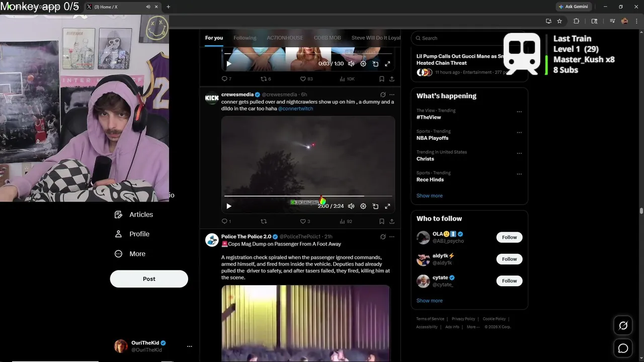Open the #TheView trending topic
This screenshot has height=362, width=644.
click(429, 117)
